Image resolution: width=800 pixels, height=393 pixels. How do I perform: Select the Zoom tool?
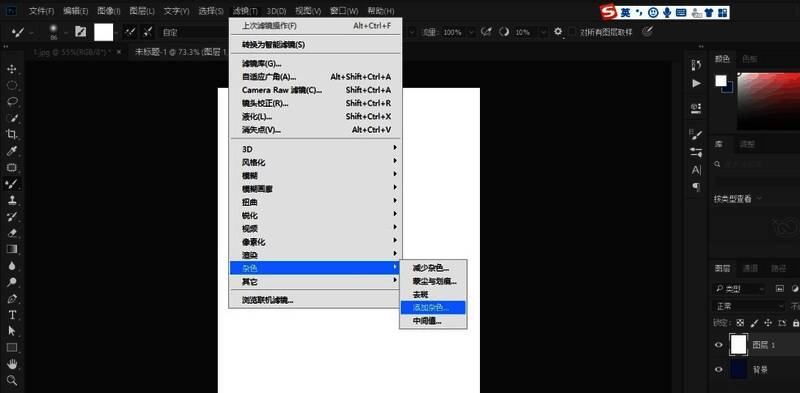pyautogui.click(x=12, y=380)
